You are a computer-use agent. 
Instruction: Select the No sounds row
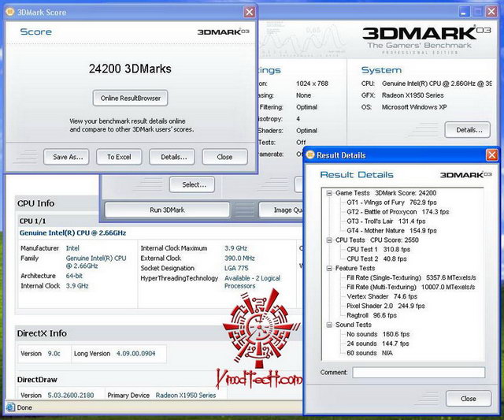pyautogui.click(x=378, y=334)
